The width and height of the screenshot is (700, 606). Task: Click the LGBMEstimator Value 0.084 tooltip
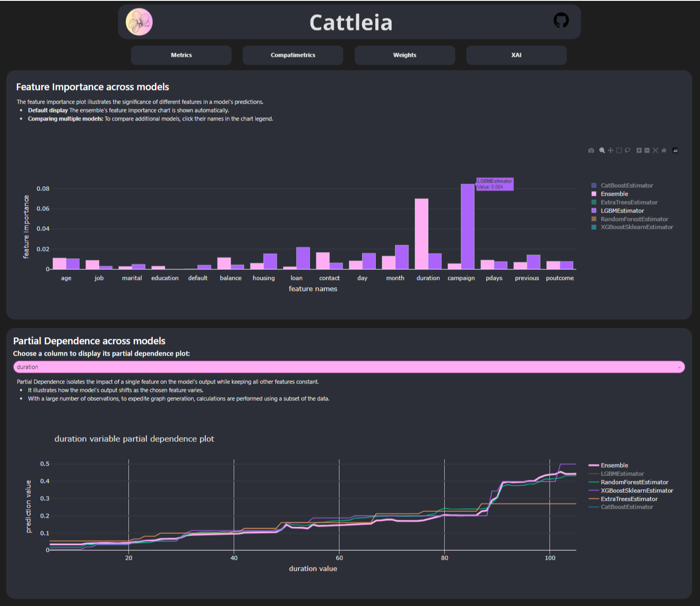coord(495,184)
